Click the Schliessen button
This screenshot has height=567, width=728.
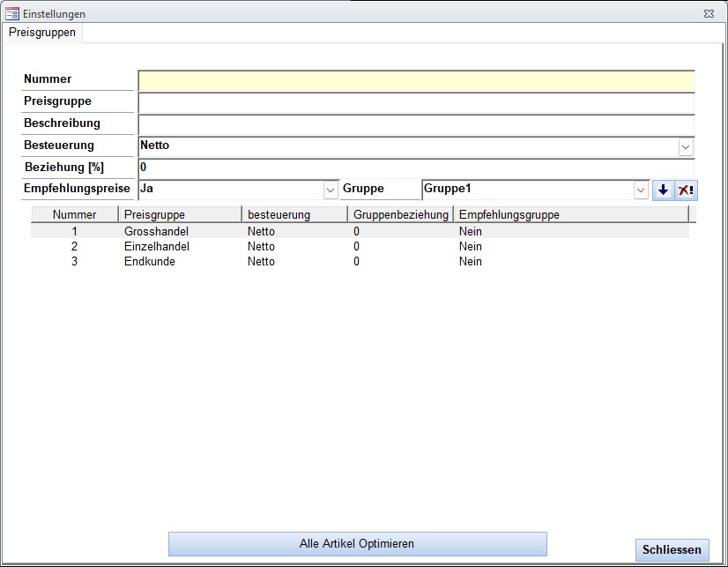click(672, 549)
